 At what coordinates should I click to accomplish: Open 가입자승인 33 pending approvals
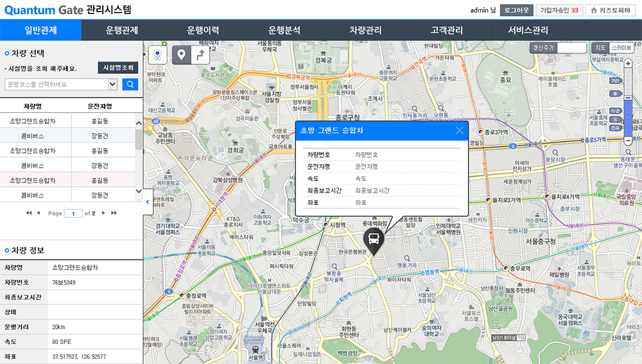tap(559, 10)
